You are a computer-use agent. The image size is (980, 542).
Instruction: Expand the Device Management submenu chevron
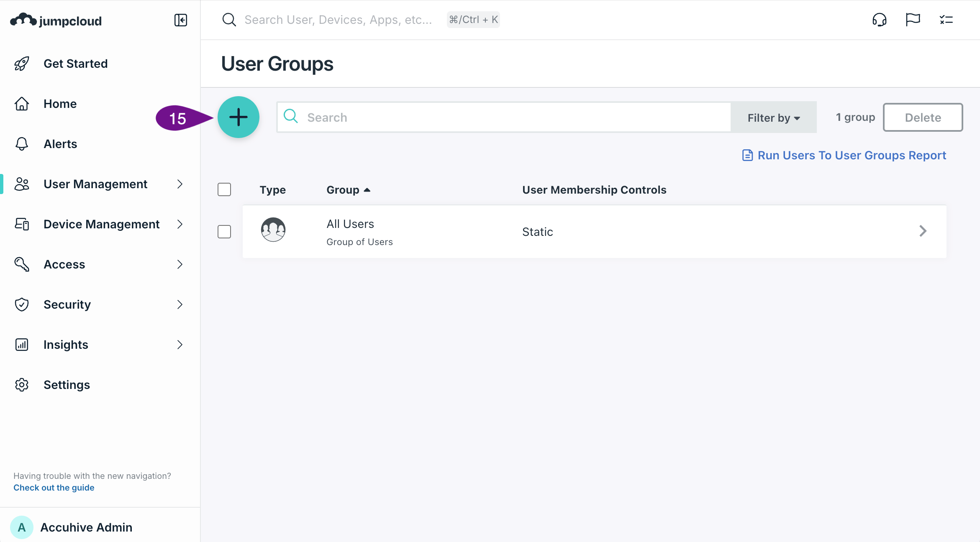tap(180, 224)
